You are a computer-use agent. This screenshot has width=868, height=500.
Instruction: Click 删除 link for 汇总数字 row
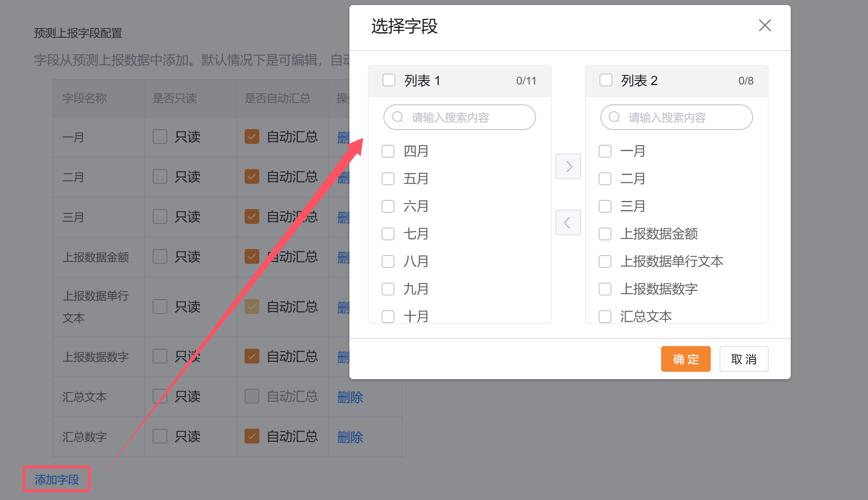350,437
